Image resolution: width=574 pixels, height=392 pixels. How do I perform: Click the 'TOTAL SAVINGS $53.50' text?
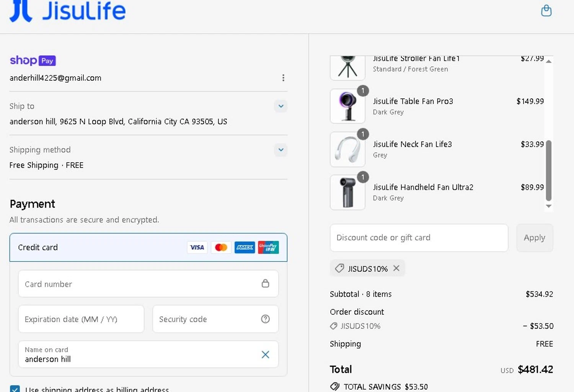pos(386,387)
